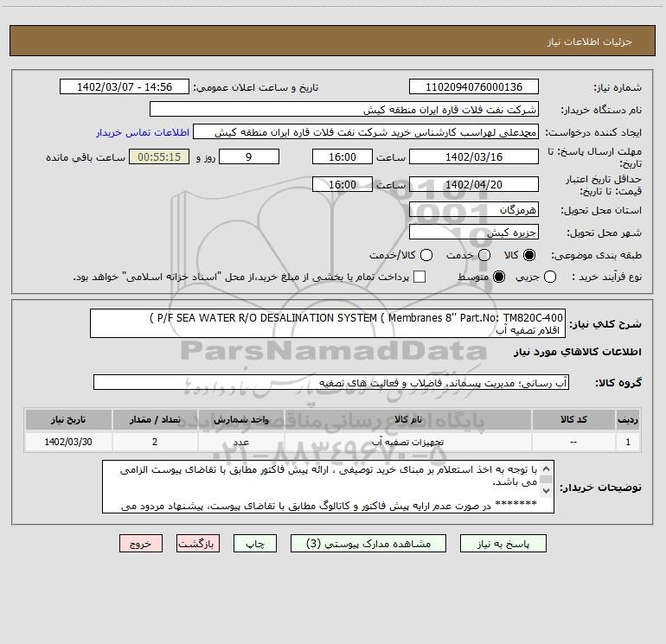Open مشاهده مدارک پیوستی (3) button

[x=368, y=544]
